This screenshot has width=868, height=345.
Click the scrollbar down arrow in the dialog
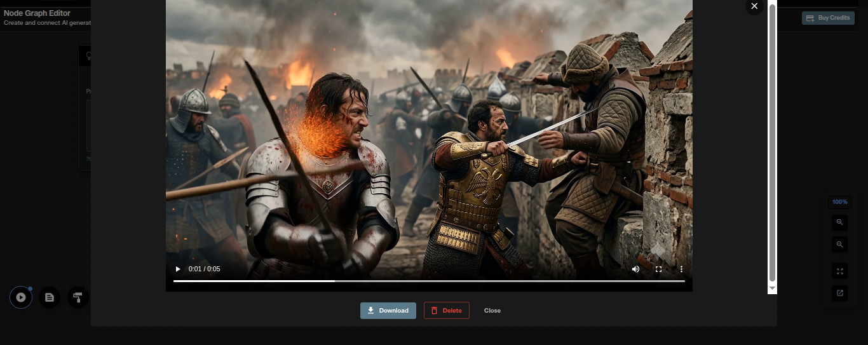(x=773, y=288)
